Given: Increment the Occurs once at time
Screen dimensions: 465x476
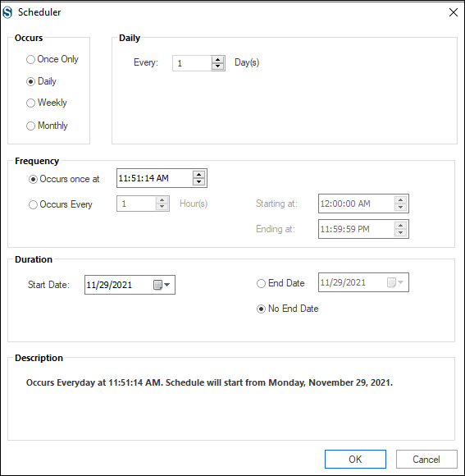Looking at the screenshot, I should click(198, 175).
